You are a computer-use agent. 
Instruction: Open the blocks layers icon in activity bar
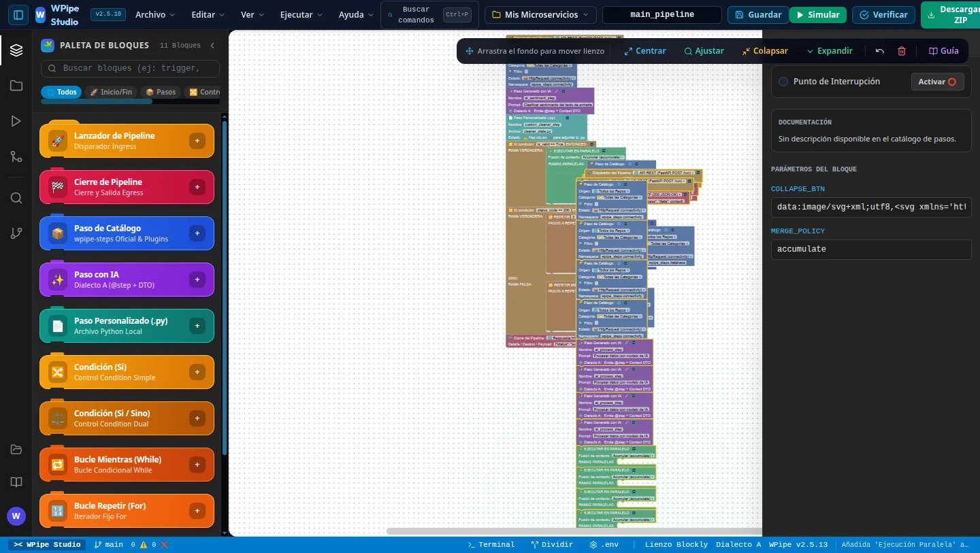point(16,50)
